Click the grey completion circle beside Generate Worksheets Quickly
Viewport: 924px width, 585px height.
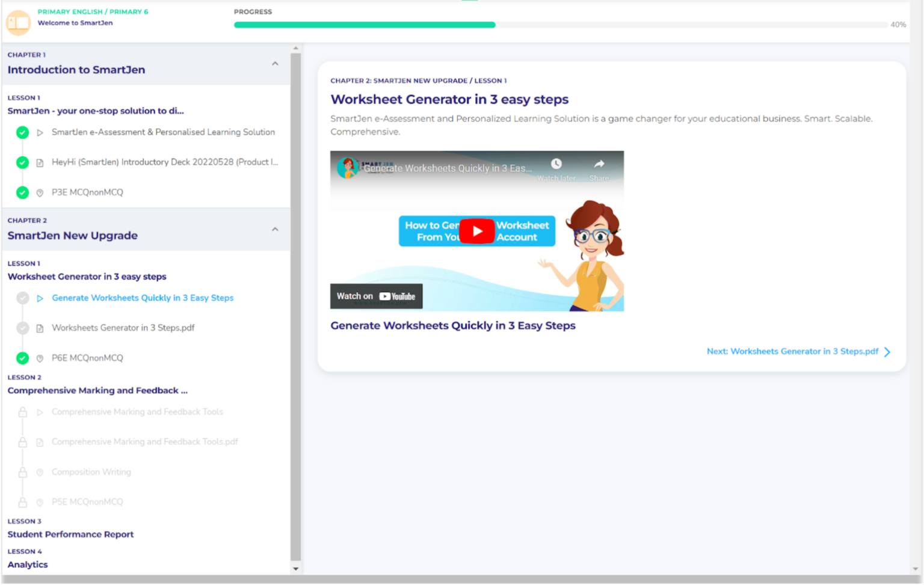[x=22, y=298]
